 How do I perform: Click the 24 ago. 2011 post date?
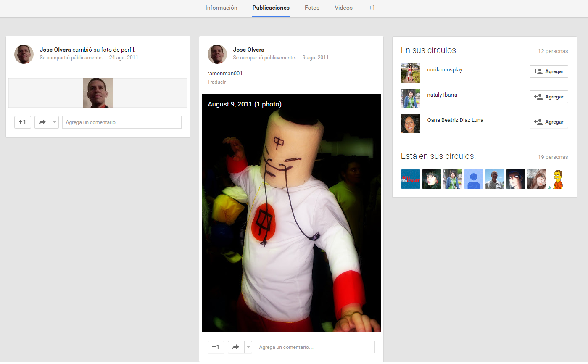[124, 58]
